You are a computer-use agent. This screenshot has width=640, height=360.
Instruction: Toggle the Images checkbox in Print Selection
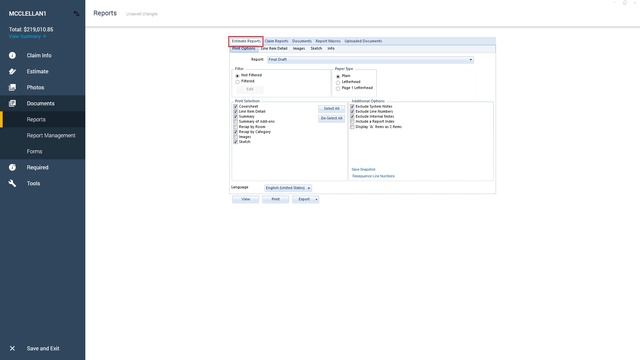[x=236, y=137]
